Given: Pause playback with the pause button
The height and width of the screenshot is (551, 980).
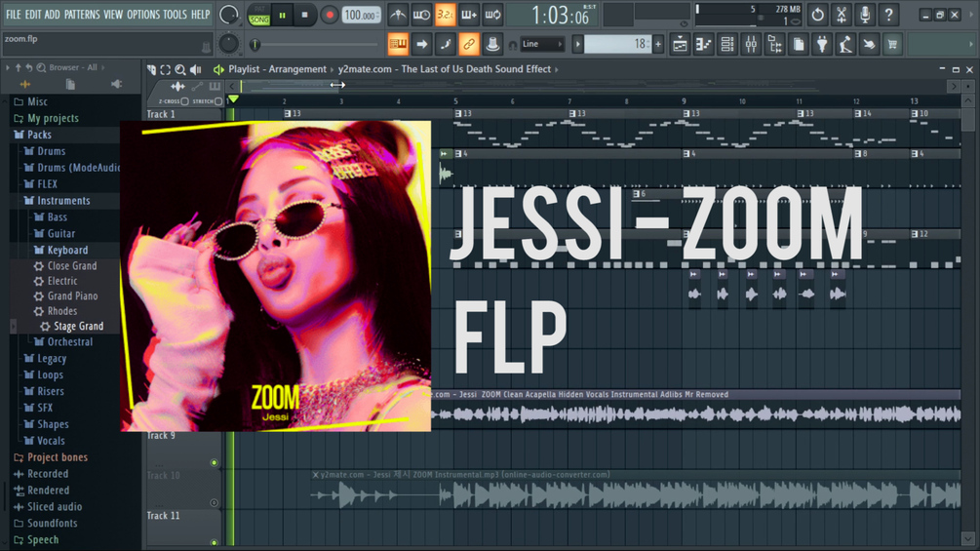Looking at the screenshot, I should (283, 15).
